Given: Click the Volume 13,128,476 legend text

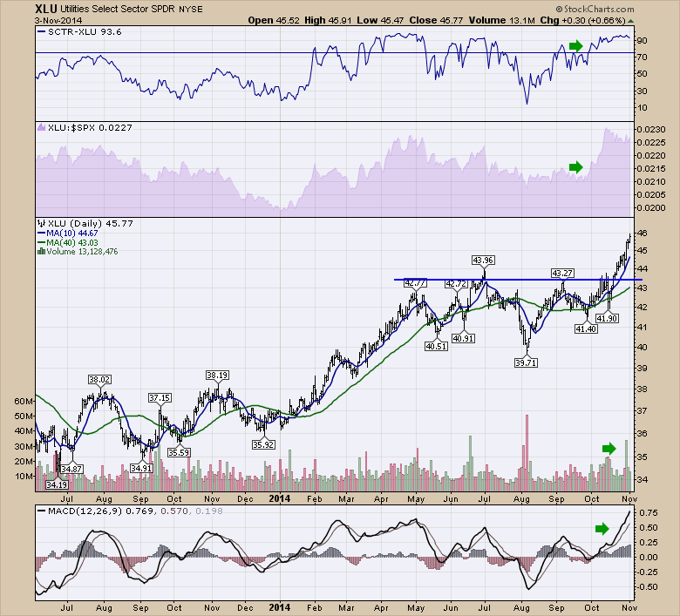Looking at the screenshot, I should (x=83, y=252).
